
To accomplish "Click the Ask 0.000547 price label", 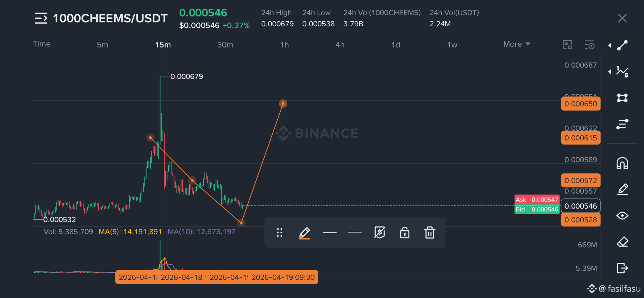I will coord(537,199).
